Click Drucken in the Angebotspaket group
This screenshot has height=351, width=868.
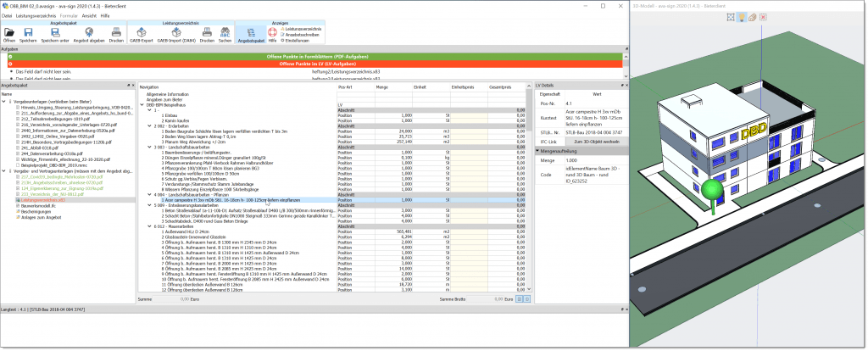pyautogui.click(x=116, y=33)
